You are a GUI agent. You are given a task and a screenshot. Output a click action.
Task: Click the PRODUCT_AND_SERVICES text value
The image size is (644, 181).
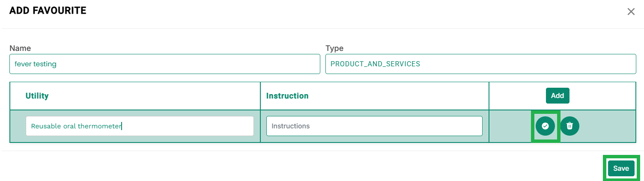(x=376, y=64)
